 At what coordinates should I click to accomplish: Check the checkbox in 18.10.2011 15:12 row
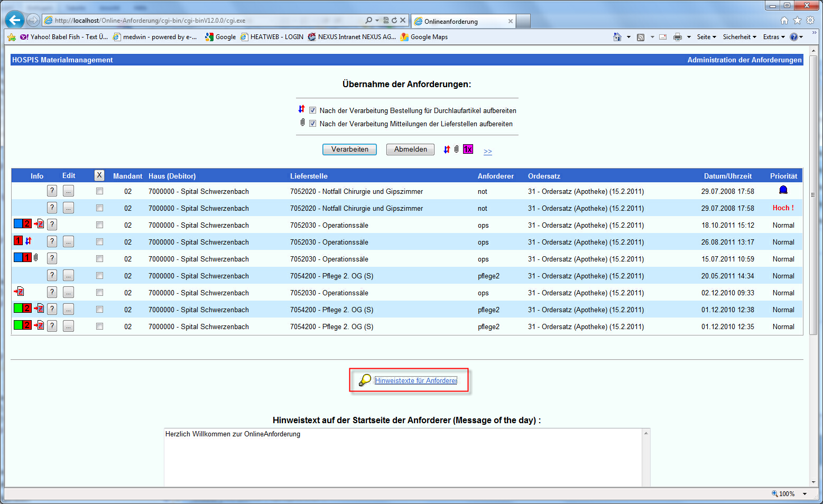99,225
